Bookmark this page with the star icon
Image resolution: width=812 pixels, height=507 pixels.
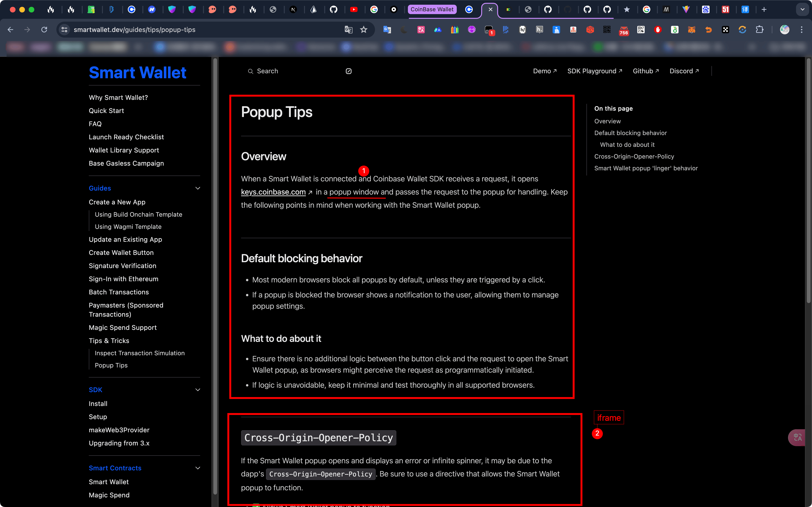[x=364, y=30]
